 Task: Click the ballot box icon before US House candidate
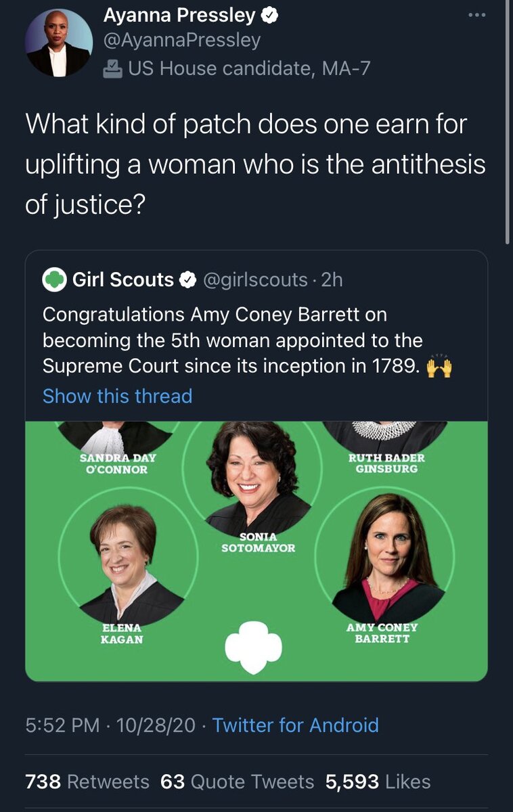point(112,68)
